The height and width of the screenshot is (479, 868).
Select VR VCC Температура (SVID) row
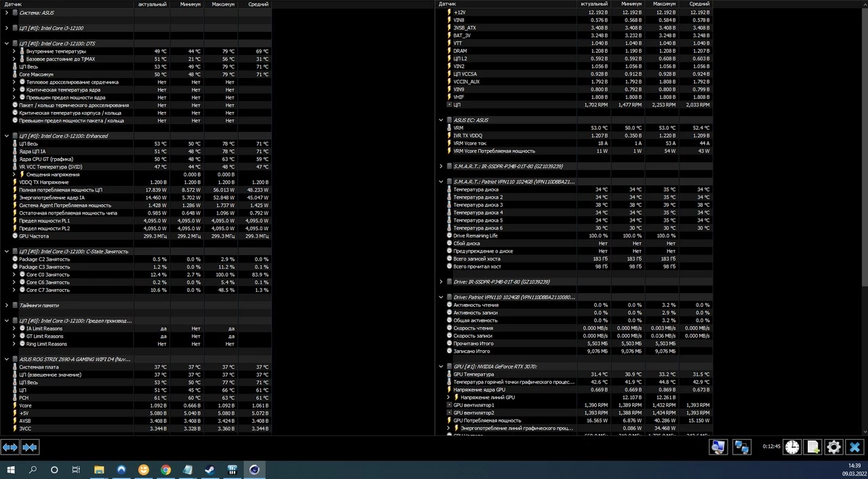(136, 167)
